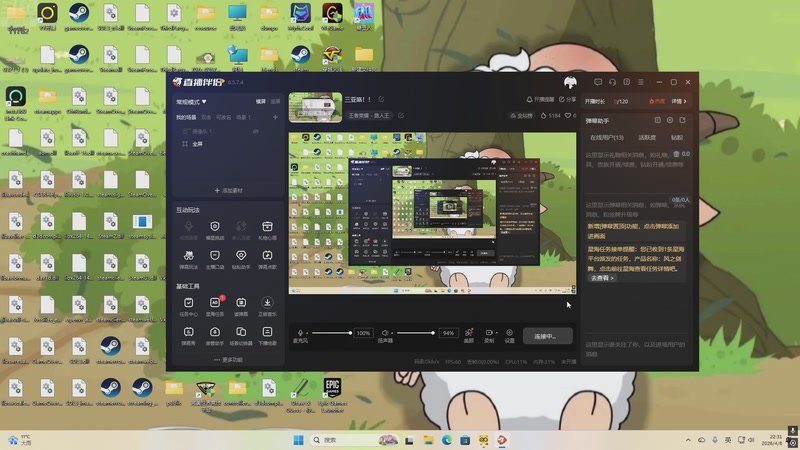
Task: Open the danmaku song request tool
Action: pos(267,256)
